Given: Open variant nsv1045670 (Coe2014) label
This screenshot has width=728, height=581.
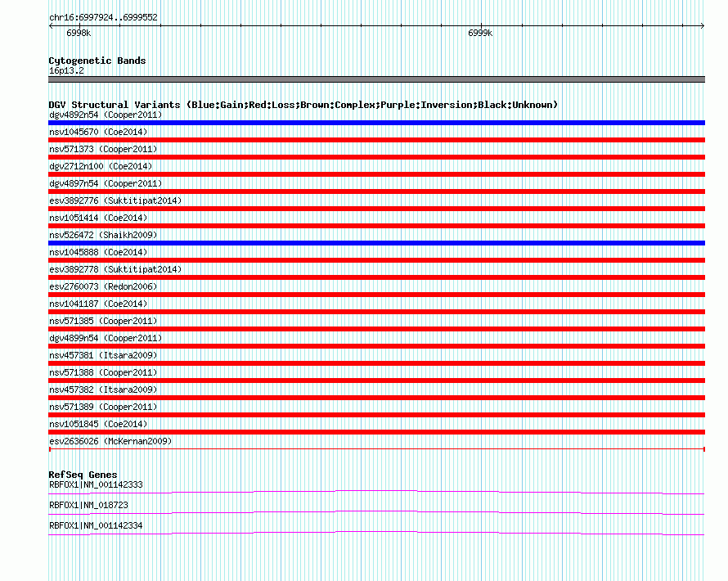Looking at the screenshot, I should (98, 132).
